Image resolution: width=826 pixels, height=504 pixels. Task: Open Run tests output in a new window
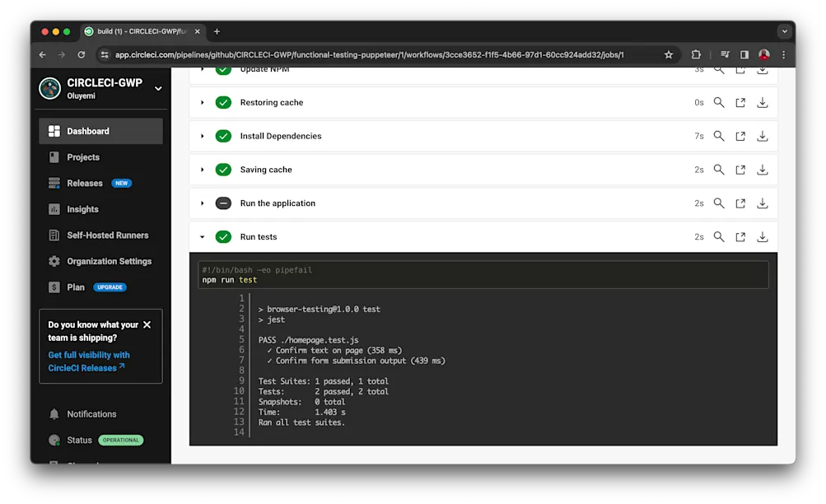pos(740,236)
